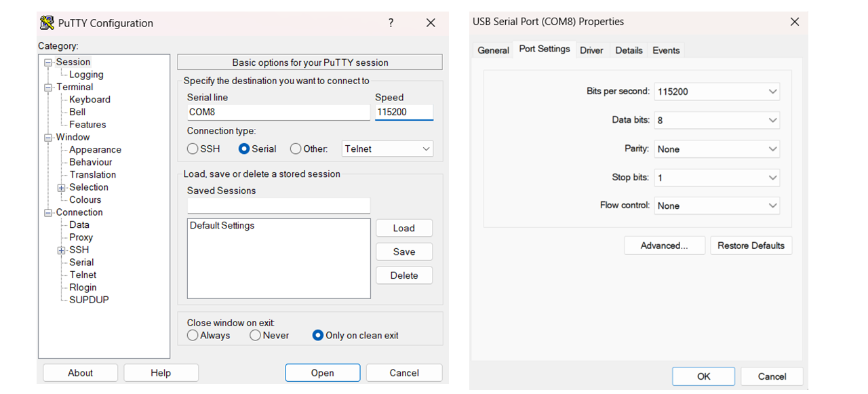The height and width of the screenshot is (394, 868).
Task: Click Cancel in PuTTY Configuration
Action: click(404, 373)
